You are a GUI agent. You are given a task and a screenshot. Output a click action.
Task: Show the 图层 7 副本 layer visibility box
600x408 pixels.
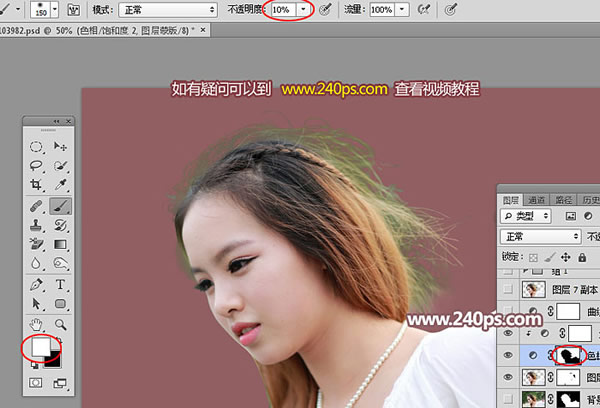508,290
